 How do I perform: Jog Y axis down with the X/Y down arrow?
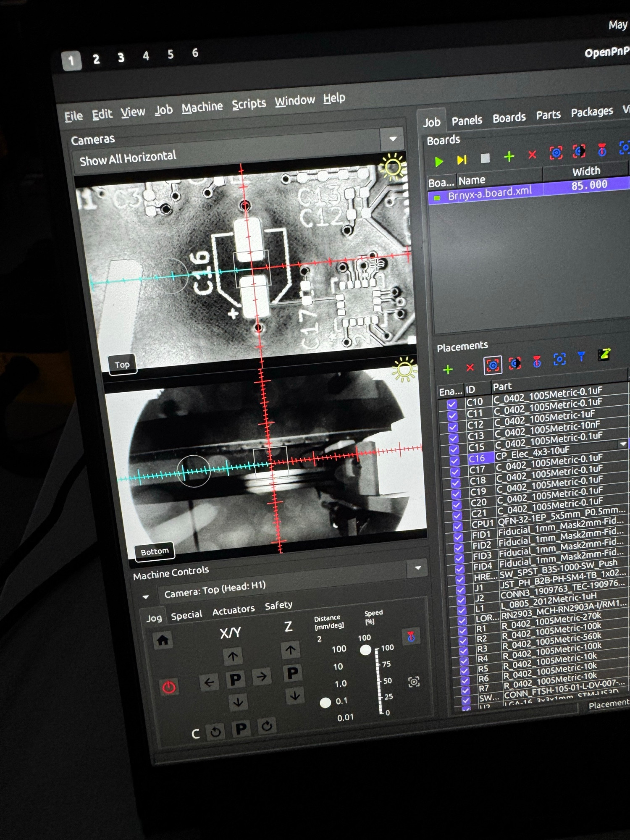coord(238,702)
